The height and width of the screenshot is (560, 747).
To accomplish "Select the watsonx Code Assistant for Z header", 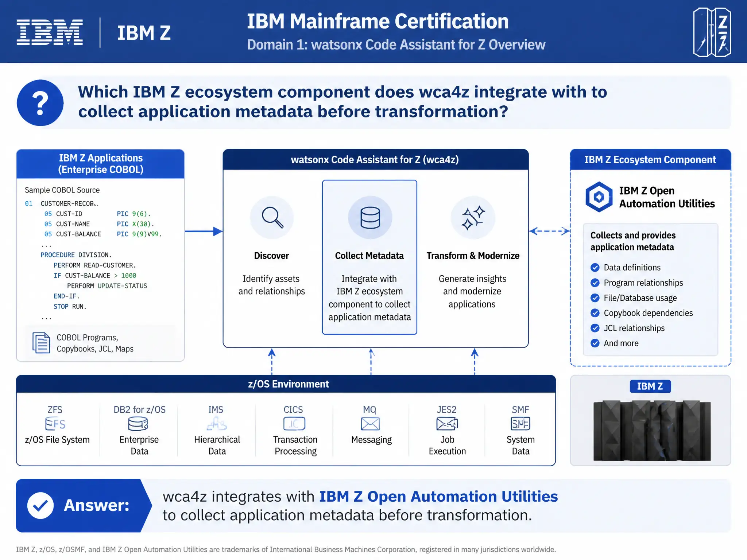I will click(x=376, y=160).
